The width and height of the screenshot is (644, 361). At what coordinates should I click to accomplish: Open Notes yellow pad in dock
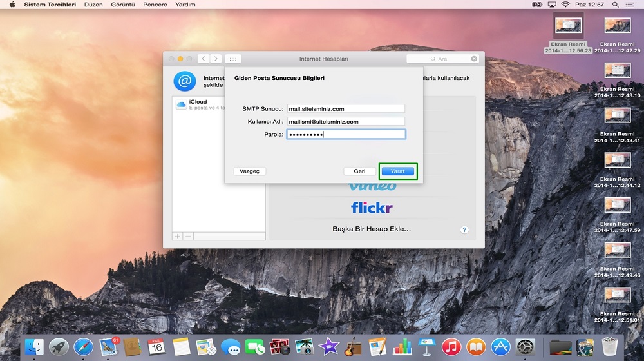pos(181,347)
